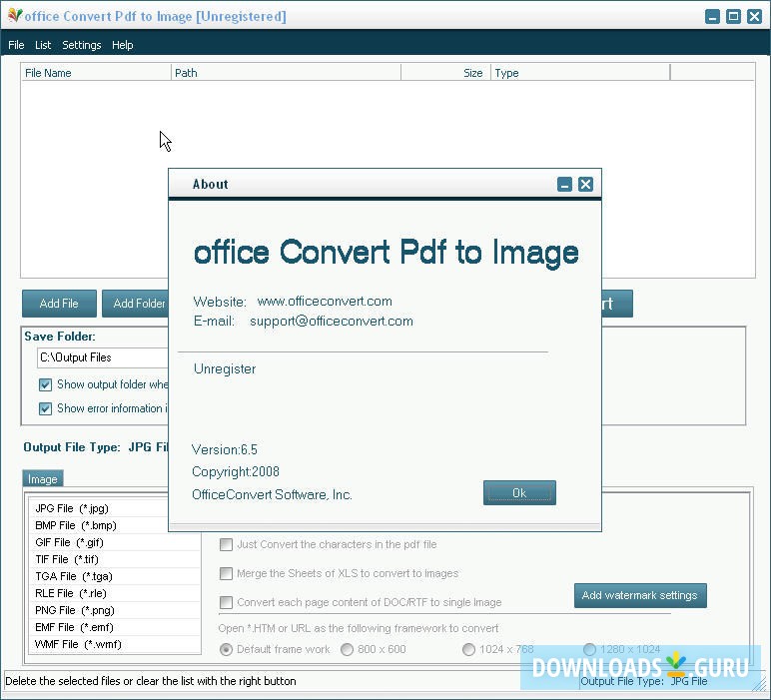Select JPG File (*.jpg) format
Image resolution: width=771 pixels, height=700 pixels.
pyautogui.click(x=115, y=508)
